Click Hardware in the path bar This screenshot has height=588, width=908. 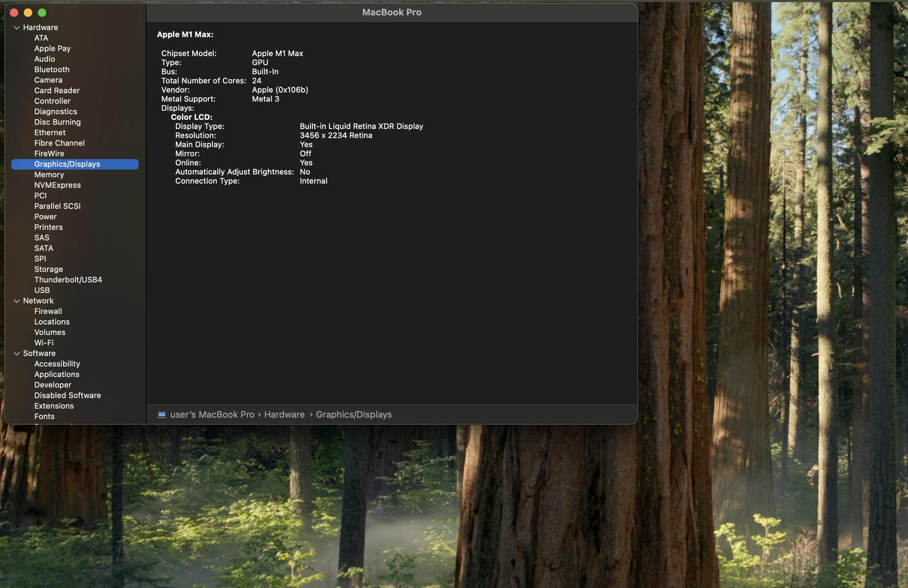284,415
